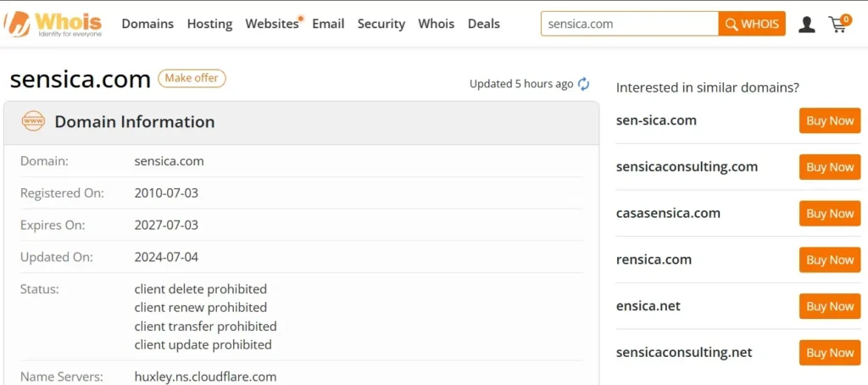868x385 pixels.
Task: Open the Websites menu
Action: (x=272, y=24)
